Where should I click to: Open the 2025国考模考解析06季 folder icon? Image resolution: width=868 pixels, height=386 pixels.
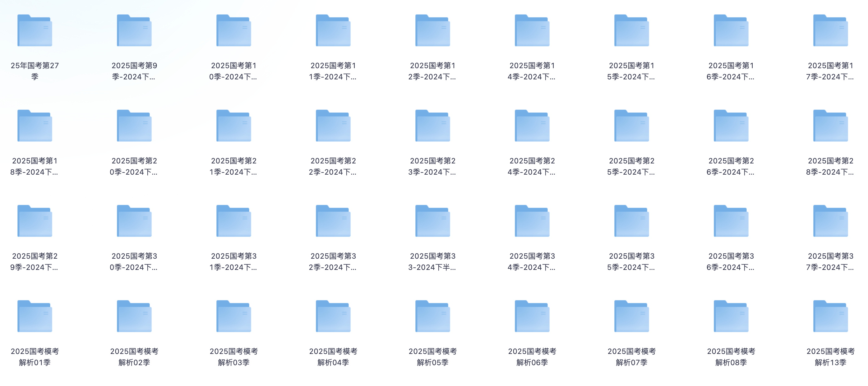532,316
